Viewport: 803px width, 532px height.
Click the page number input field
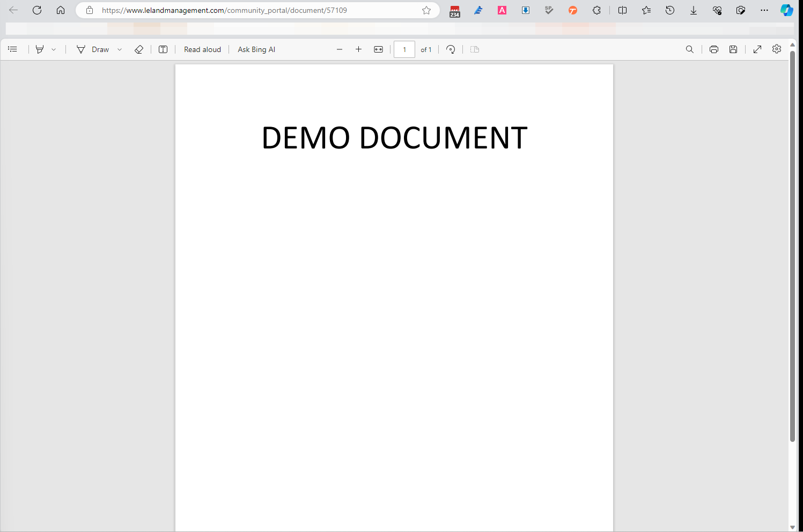point(404,49)
